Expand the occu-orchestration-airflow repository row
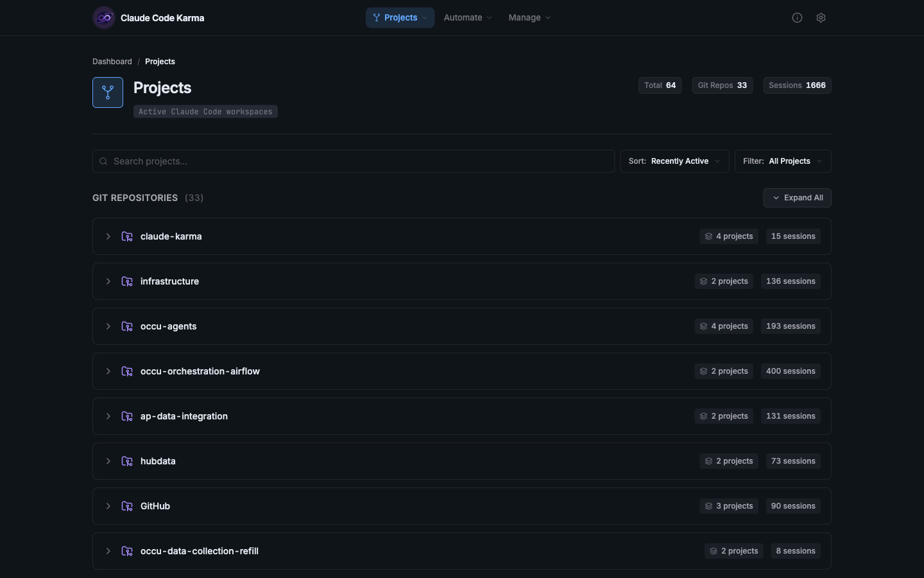 click(x=108, y=371)
